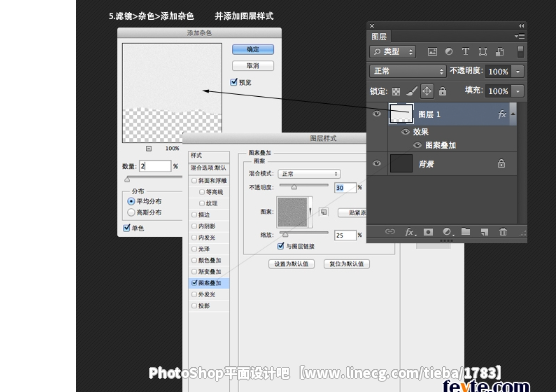Toggle the 预览 preview checkbox
Screen dimensions: 557x392
(x=234, y=82)
